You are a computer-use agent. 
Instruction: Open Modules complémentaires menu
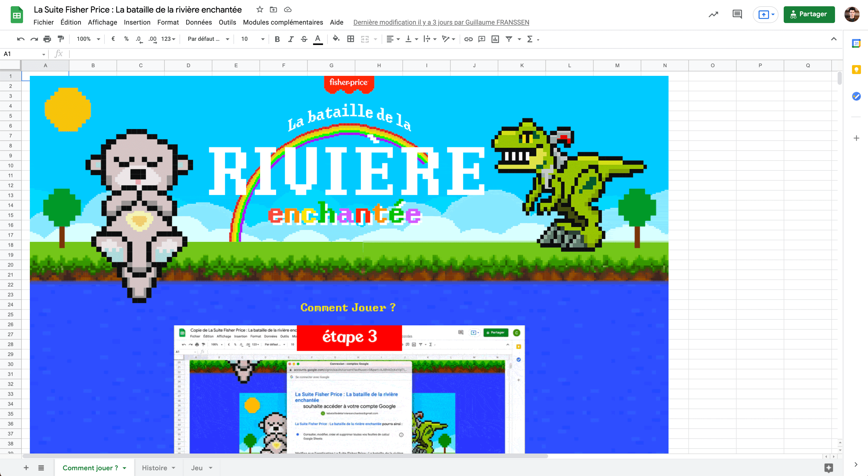283,22
